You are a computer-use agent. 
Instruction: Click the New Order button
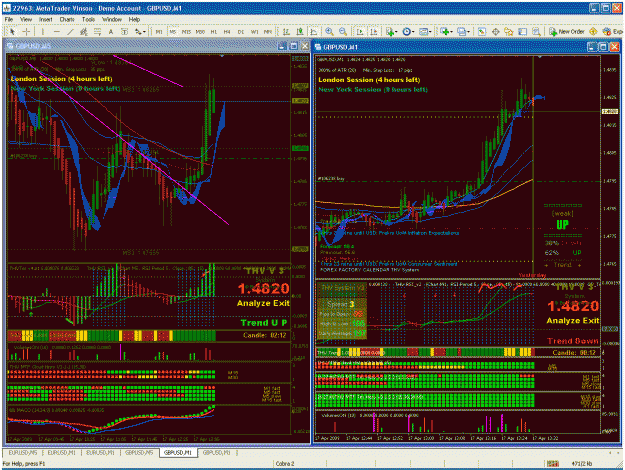(x=566, y=31)
